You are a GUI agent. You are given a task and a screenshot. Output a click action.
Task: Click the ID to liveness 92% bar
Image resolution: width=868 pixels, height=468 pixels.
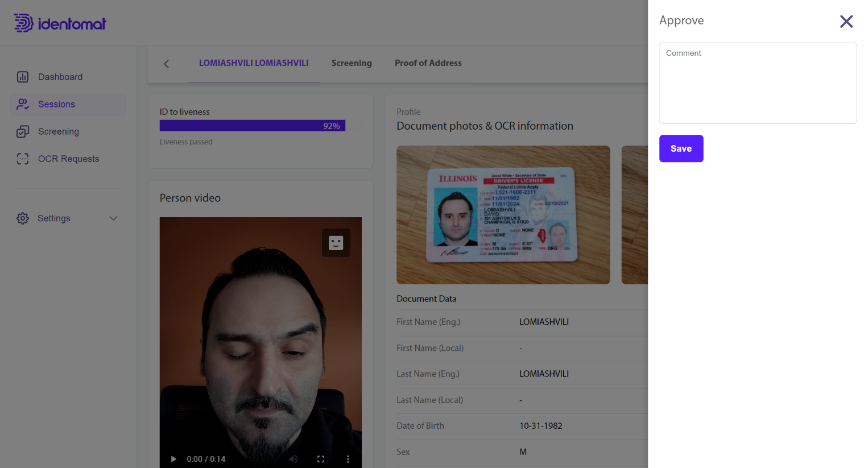pos(253,126)
